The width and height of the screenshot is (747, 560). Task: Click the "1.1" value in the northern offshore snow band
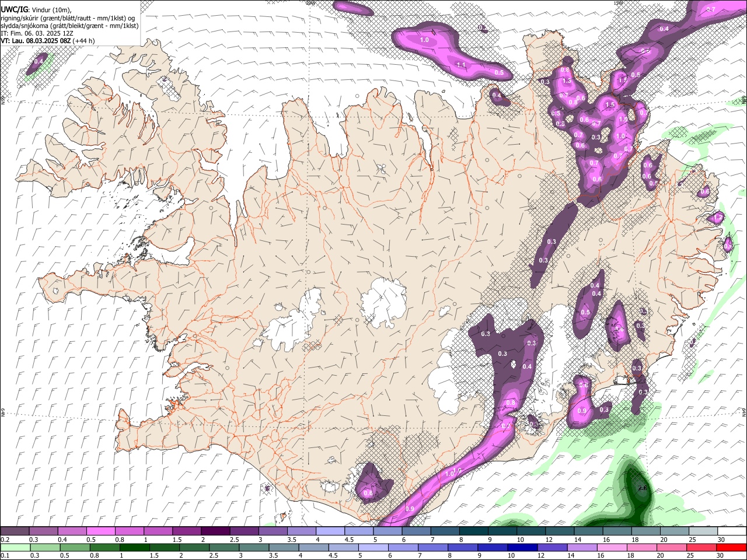click(461, 65)
